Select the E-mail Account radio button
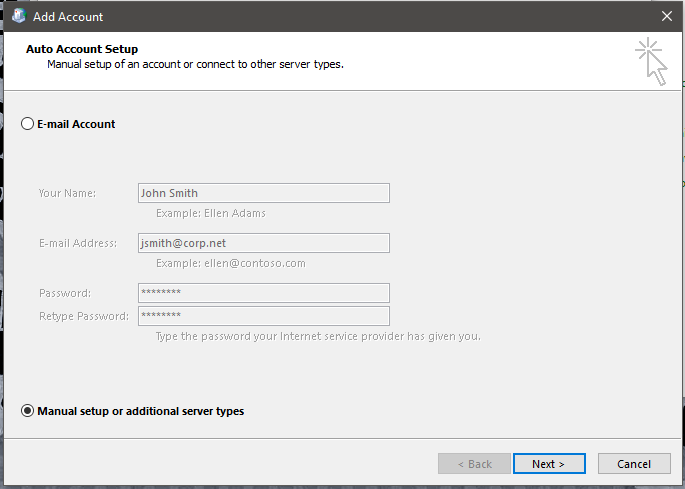This screenshot has height=489, width=685. click(x=27, y=124)
